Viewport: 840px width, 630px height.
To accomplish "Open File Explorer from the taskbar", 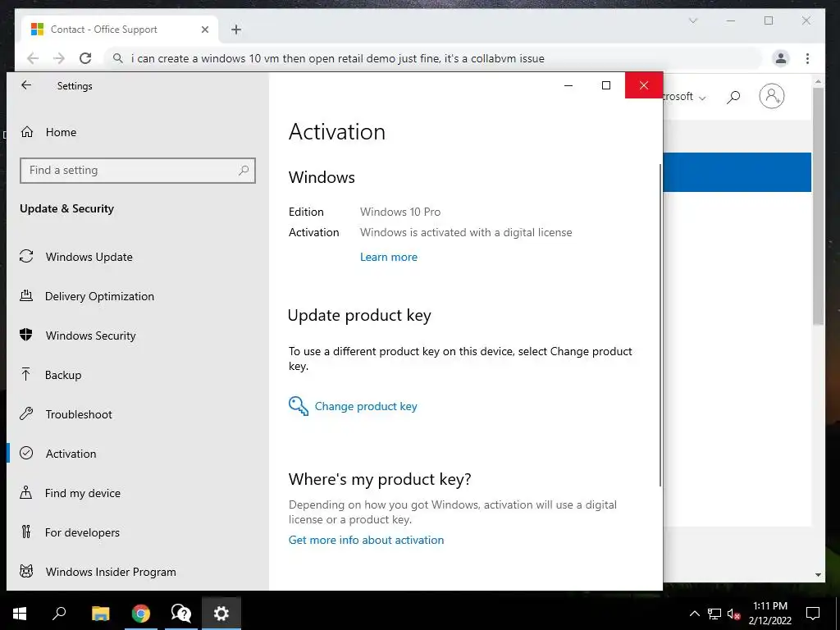I will (x=100, y=614).
